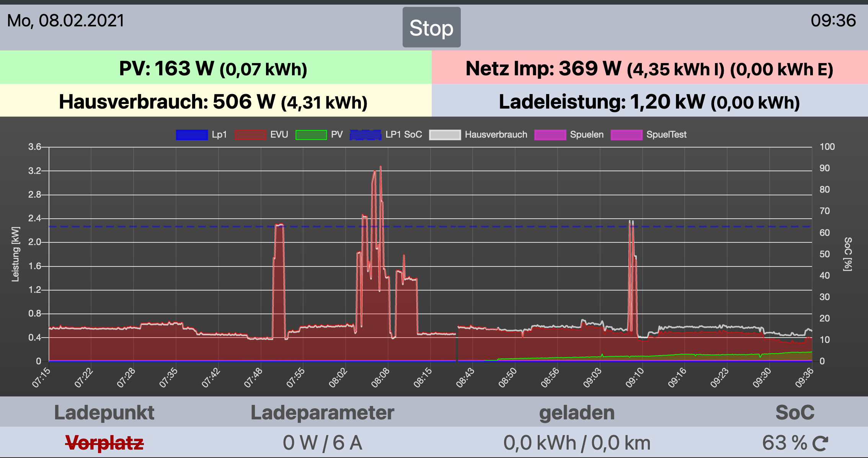The height and width of the screenshot is (458, 868).
Task: Click the Netz Imp red panel
Action: (x=649, y=68)
